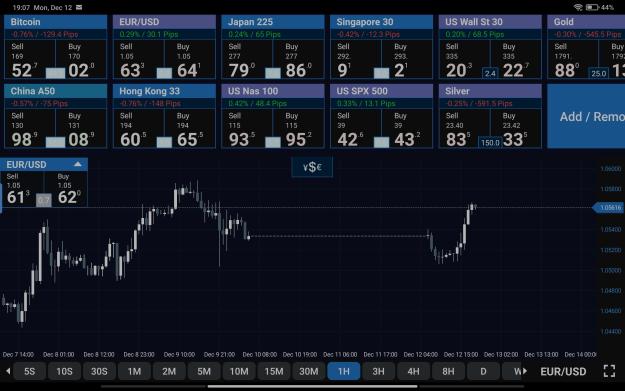Image resolution: width=625 pixels, height=391 pixels.
Task: Select the D daily timeframe
Action: click(x=483, y=371)
